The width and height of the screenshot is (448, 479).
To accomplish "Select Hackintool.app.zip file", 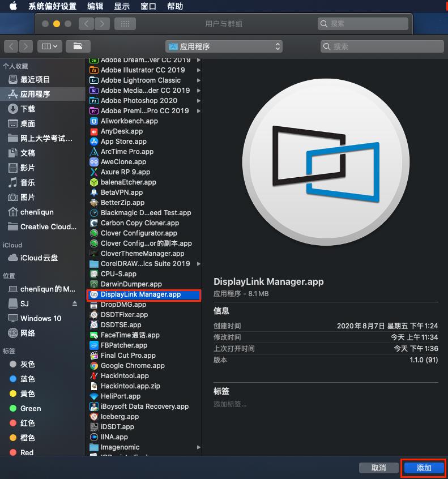I will [x=144, y=386].
